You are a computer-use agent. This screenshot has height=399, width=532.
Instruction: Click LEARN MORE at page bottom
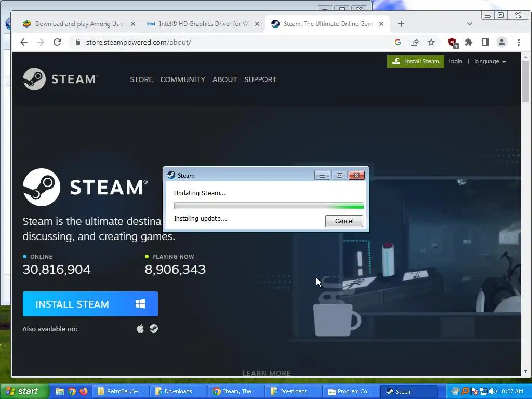(267, 373)
